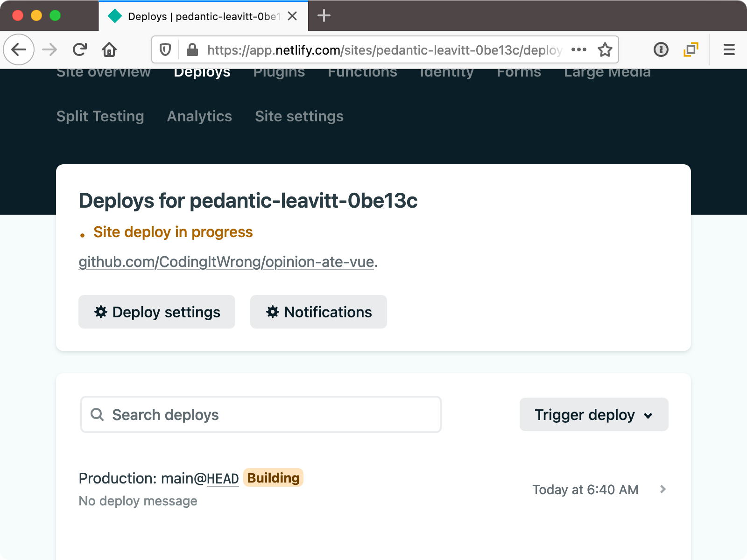
Task: Click the Today at 6:40 AM timestamp
Action: pyautogui.click(x=585, y=490)
